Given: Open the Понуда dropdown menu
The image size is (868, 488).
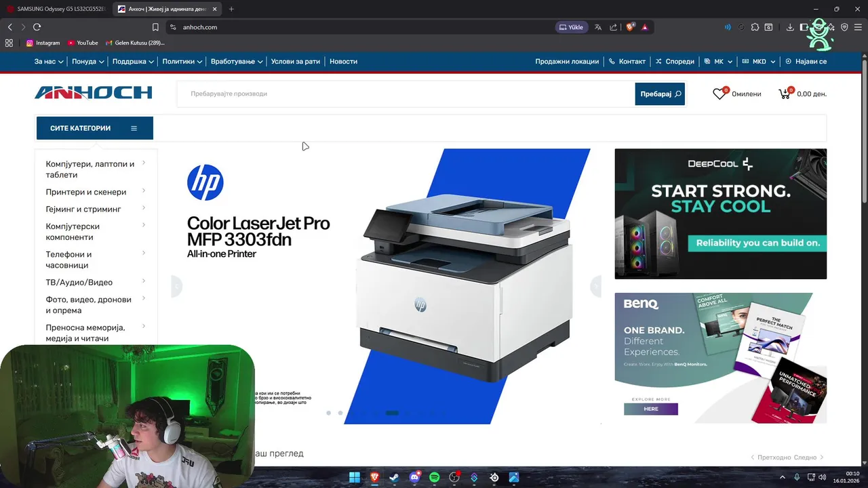Looking at the screenshot, I should (x=88, y=61).
